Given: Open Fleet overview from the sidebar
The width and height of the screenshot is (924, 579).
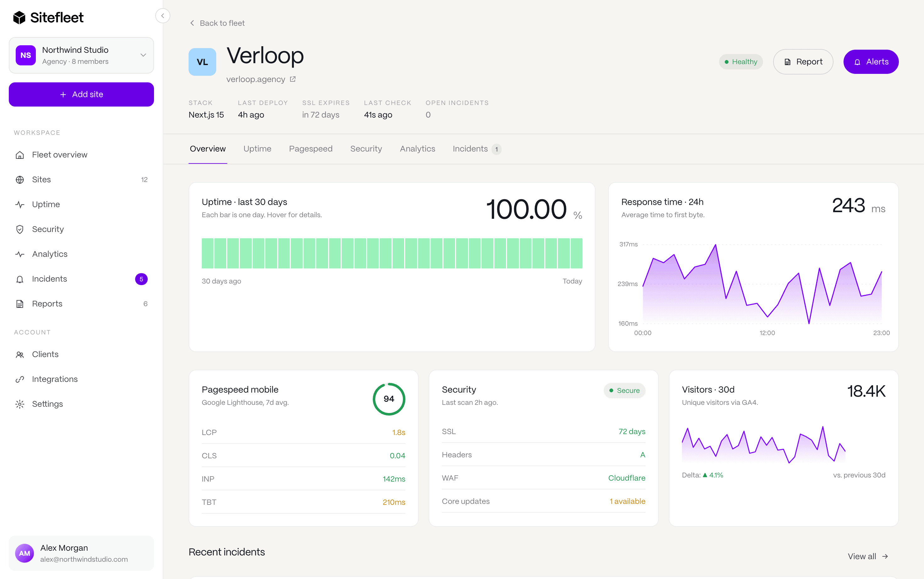Looking at the screenshot, I should point(20,154).
